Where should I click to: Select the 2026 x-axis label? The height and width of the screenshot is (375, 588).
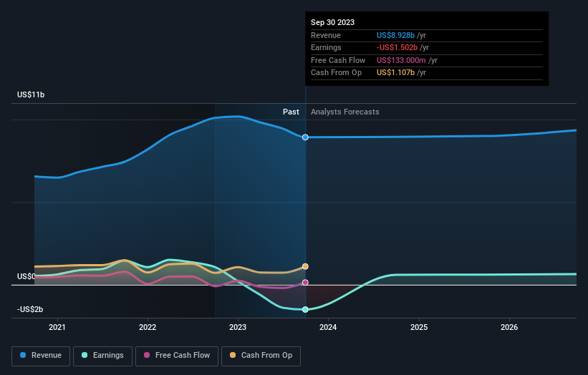pyautogui.click(x=509, y=328)
